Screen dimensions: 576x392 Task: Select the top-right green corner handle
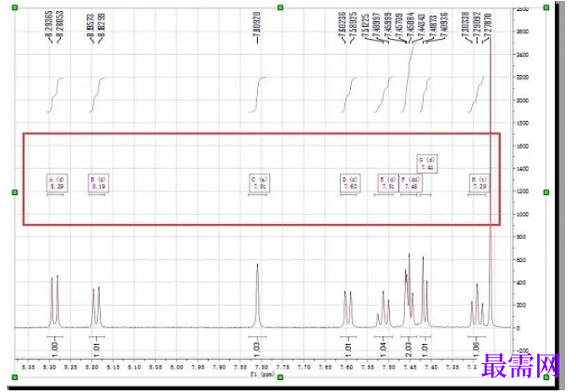click(x=546, y=8)
